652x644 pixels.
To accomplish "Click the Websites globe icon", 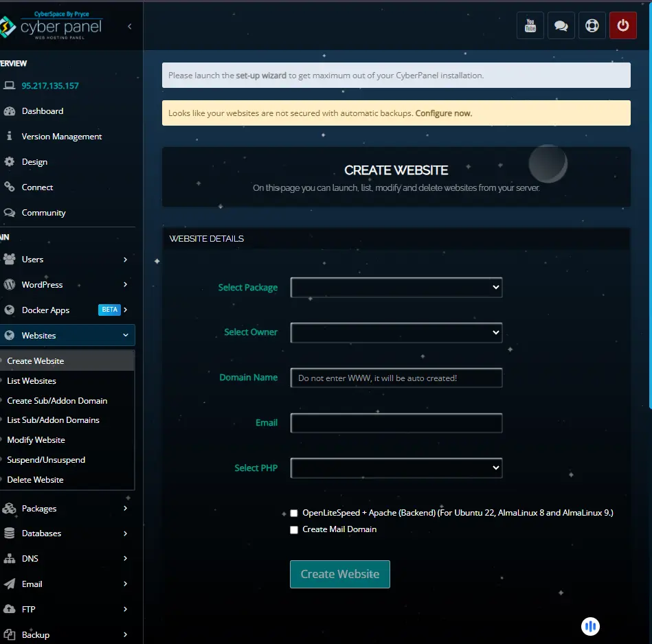I will 9,335.
